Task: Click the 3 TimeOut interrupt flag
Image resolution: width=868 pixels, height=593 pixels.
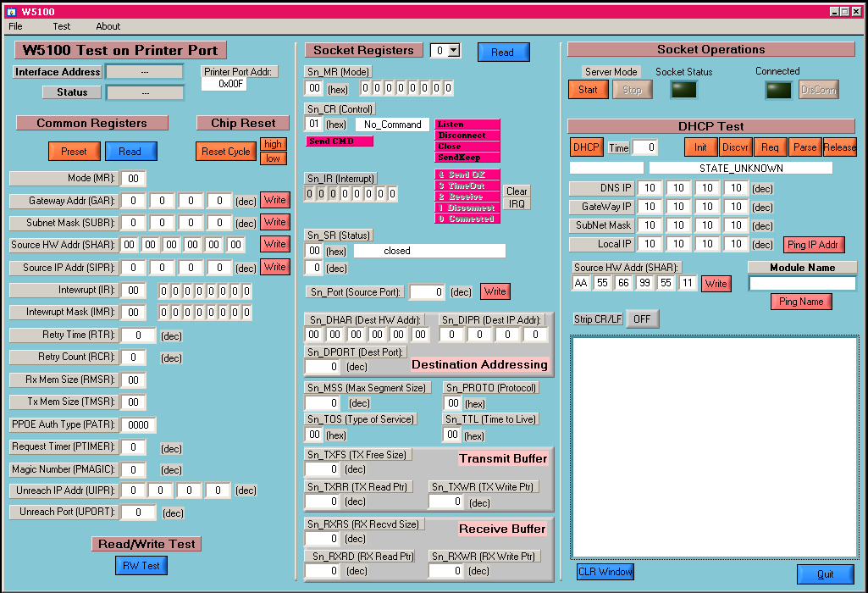Action: [467, 186]
